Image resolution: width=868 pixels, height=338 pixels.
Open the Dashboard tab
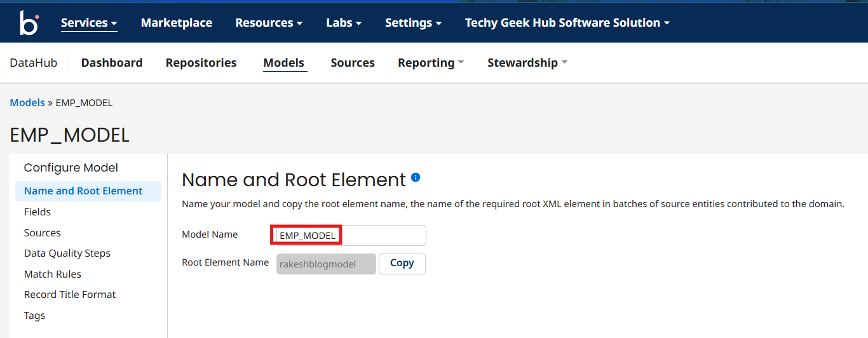pyautogui.click(x=112, y=63)
